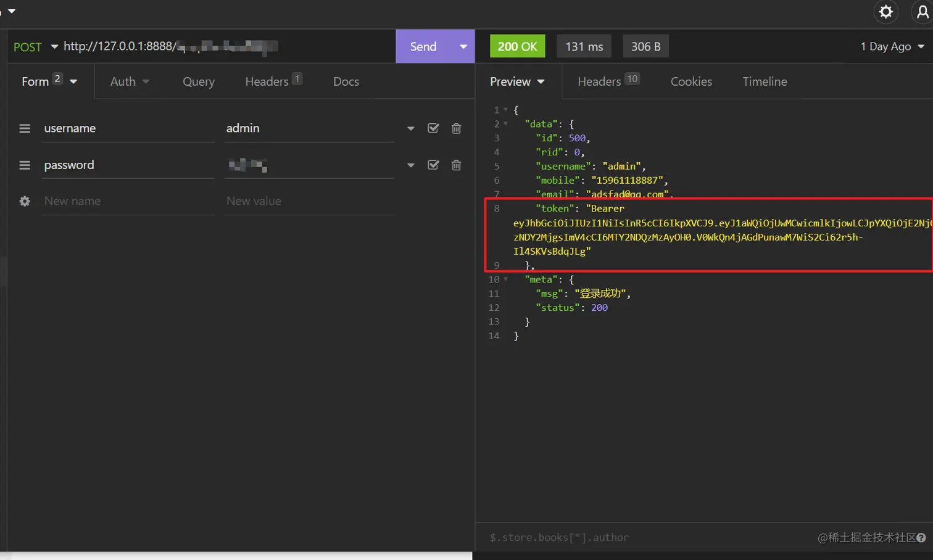Viewport: 933px width, 560px height.
Task: Open the workspace dropdown arrow at top-left
Action: [x=11, y=11]
